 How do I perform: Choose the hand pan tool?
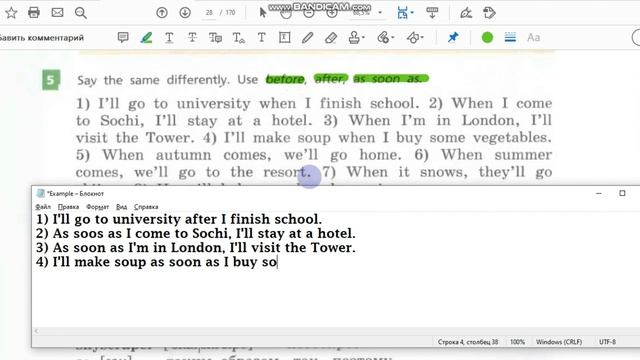click(x=286, y=13)
